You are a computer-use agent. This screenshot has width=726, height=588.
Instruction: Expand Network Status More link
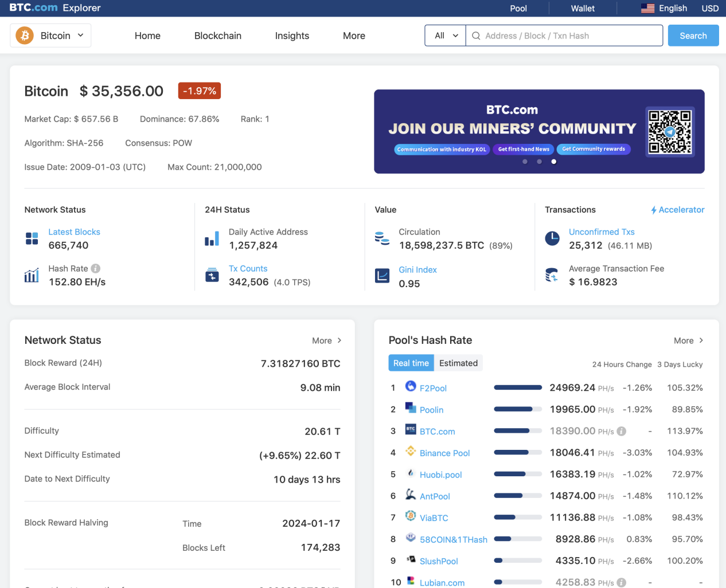(327, 340)
